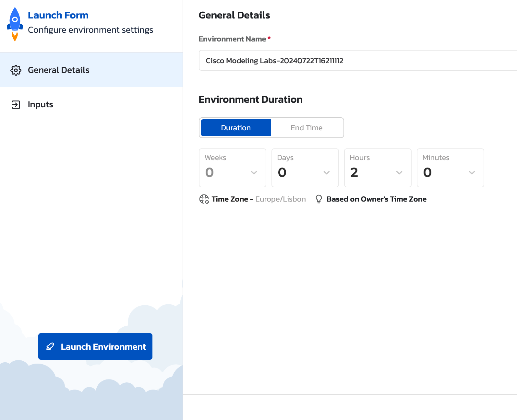This screenshot has height=420, width=517.
Task: Click Based on Owner's Time Zone text
Action: [x=377, y=199]
